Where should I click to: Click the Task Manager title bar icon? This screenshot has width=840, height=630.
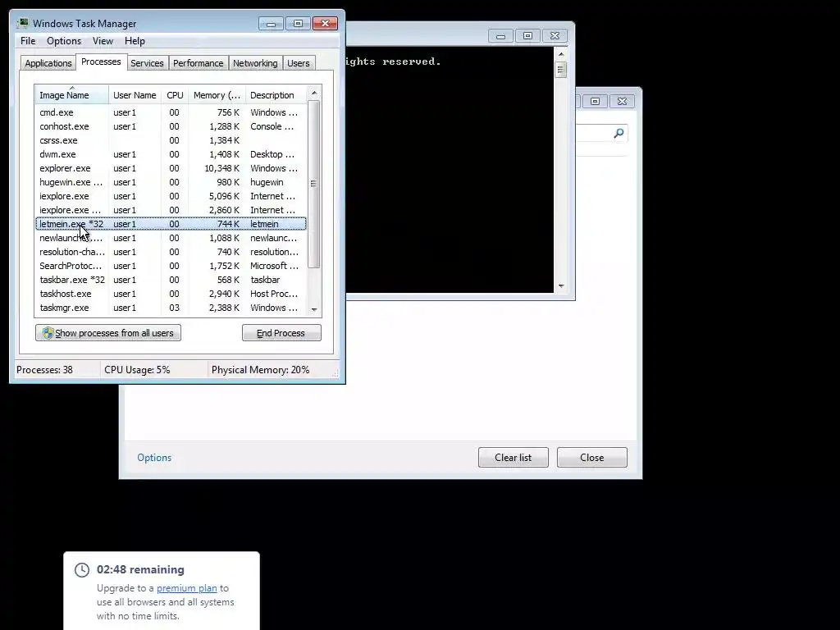pyautogui.click(x=22, y=23)
